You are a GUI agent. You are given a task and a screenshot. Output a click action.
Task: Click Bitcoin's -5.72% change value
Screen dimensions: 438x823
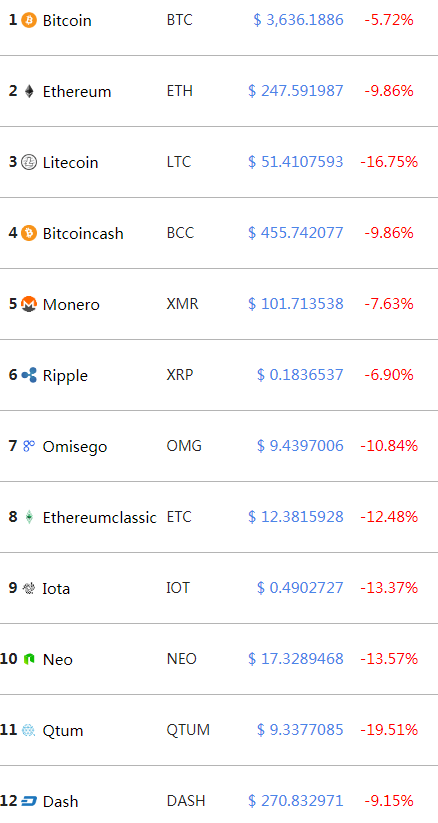point(389,20)
